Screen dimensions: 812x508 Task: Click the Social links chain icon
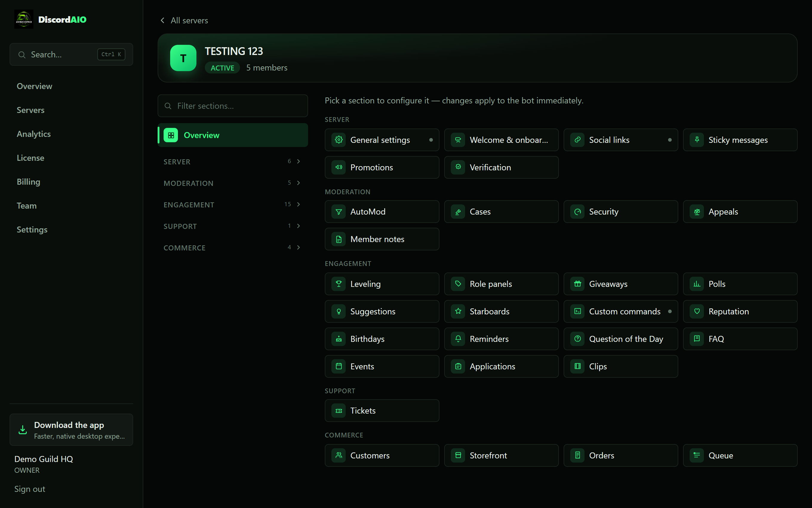click(577, 140)
